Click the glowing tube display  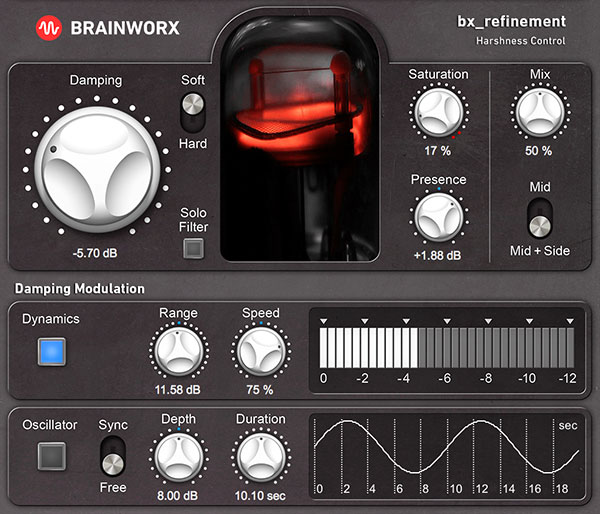click(x=300, y=140)
